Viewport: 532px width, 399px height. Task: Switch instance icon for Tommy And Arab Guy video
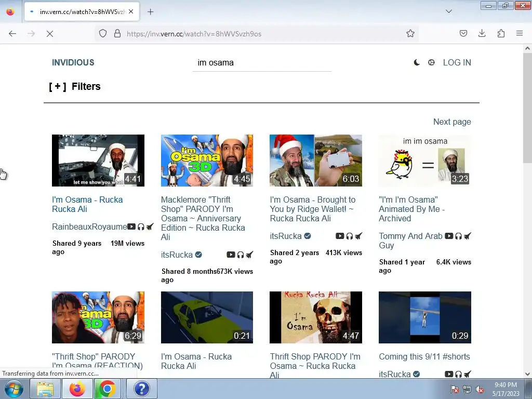(468, 236)
